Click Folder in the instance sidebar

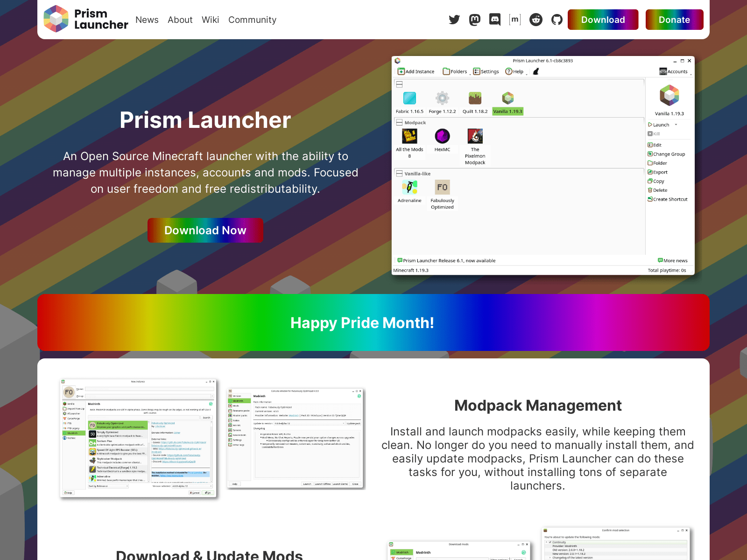pos(657,163)
